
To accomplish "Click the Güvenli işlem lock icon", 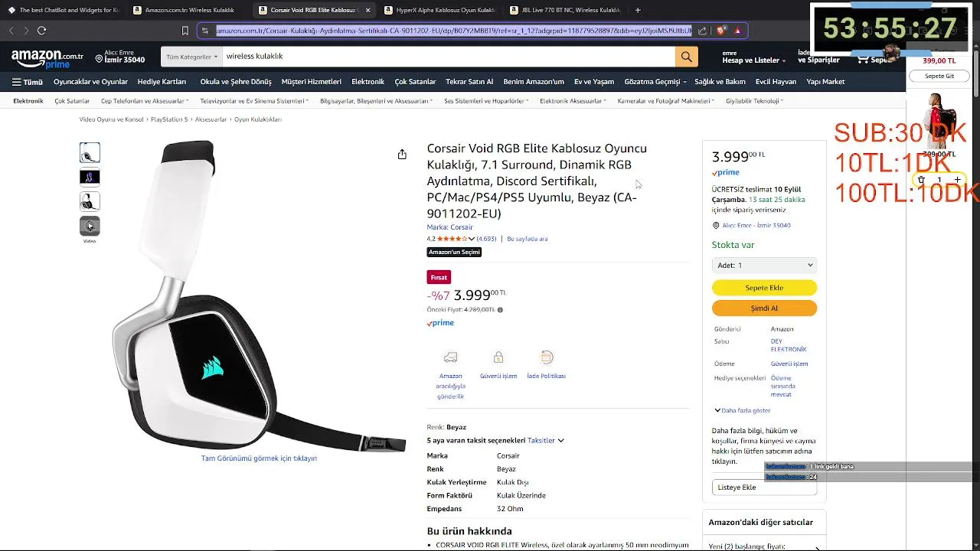I will (x=498, y=357).
